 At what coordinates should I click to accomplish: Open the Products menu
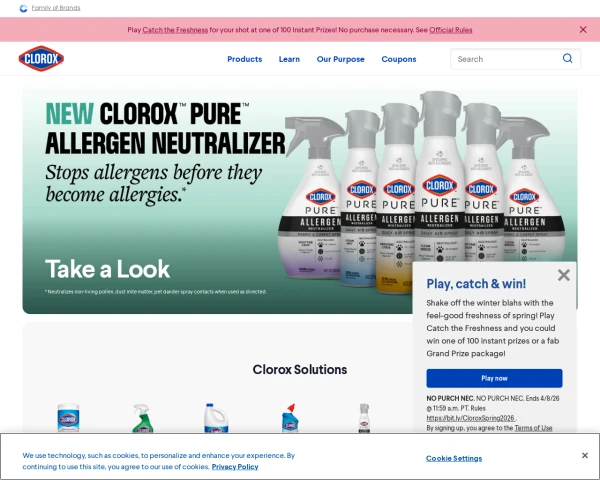(x=245, y=59)
